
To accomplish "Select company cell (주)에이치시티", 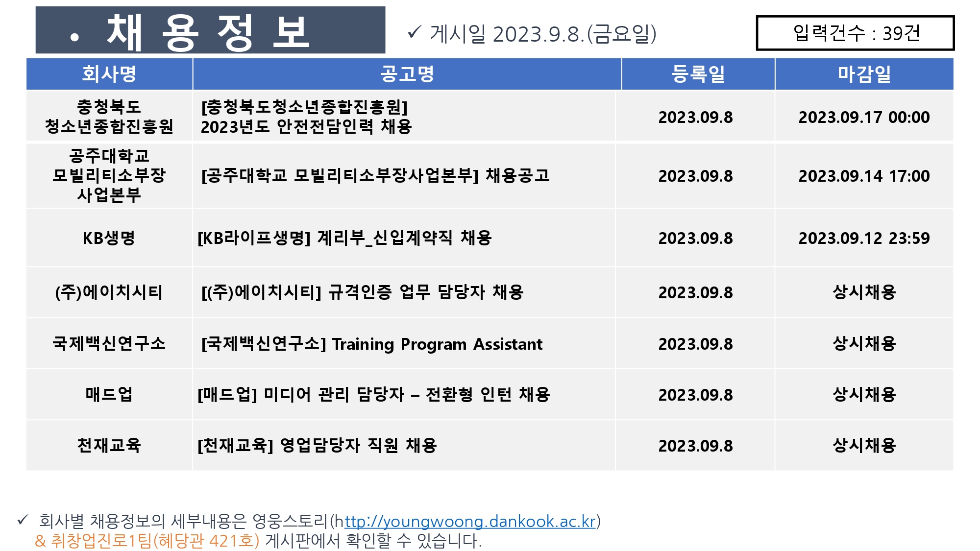I will click(x=109, y=292).
